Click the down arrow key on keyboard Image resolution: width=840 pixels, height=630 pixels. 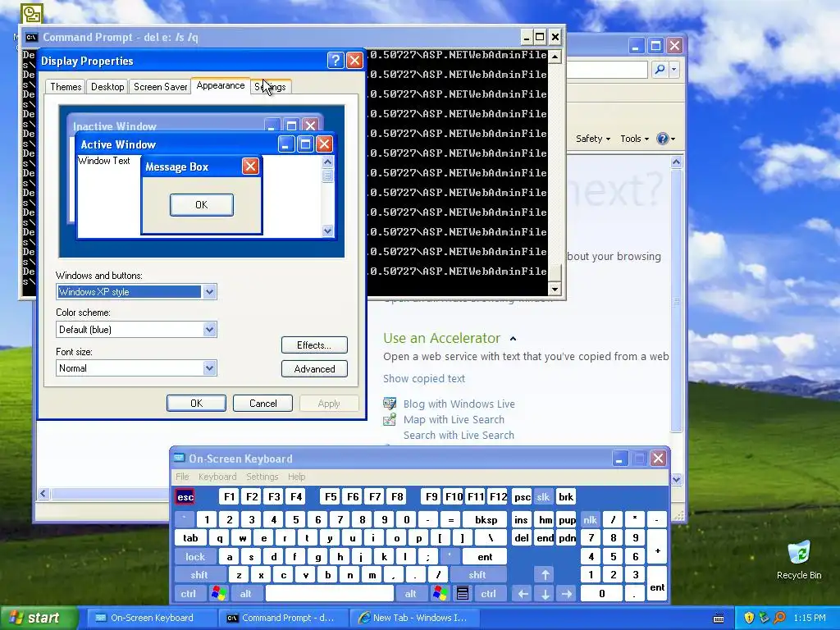(545, 594)
